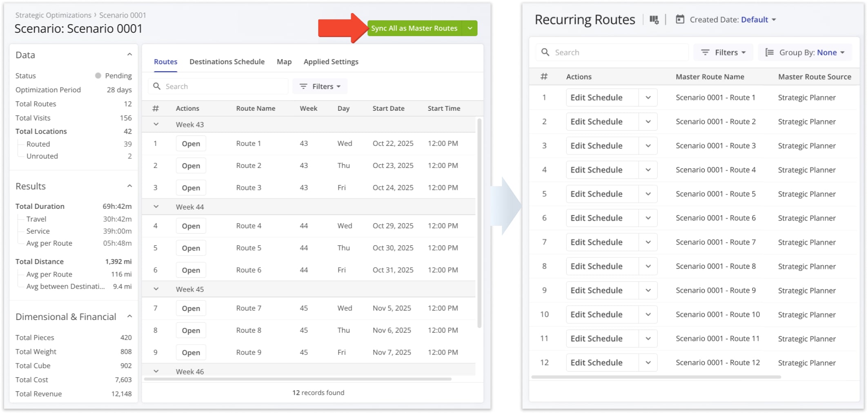Viewport: 868px width, 414px height.
Task: Collapse the Data section
Action: [x=129, y=55]
